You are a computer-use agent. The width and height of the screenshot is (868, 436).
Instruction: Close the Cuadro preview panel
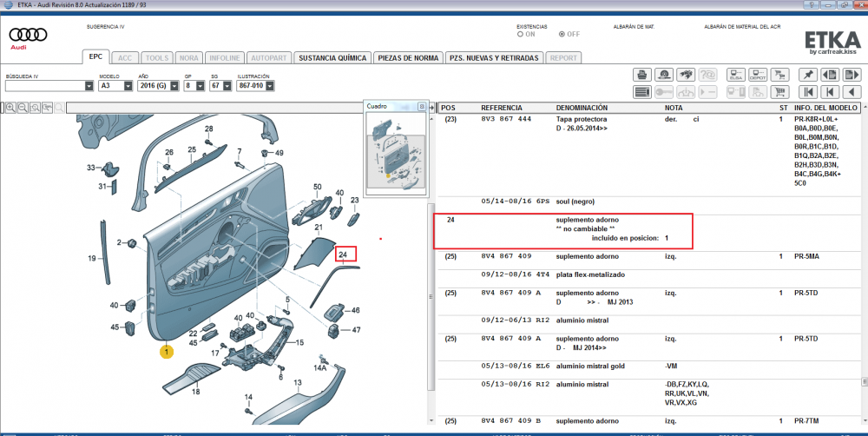pos(422,106)
